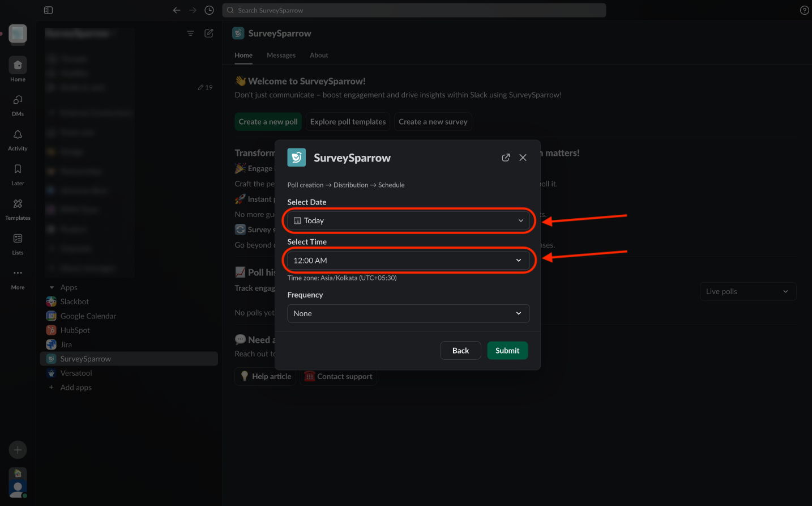
Task: Open the Activity bell icon
Action: [18, 135]
